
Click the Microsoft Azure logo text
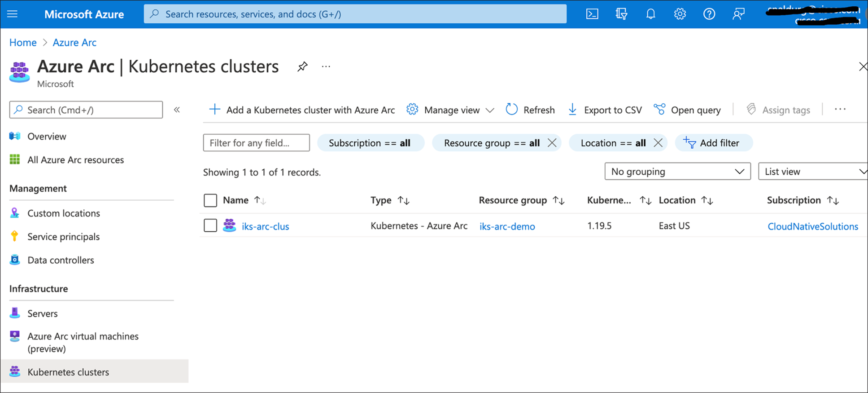point(84,14)
